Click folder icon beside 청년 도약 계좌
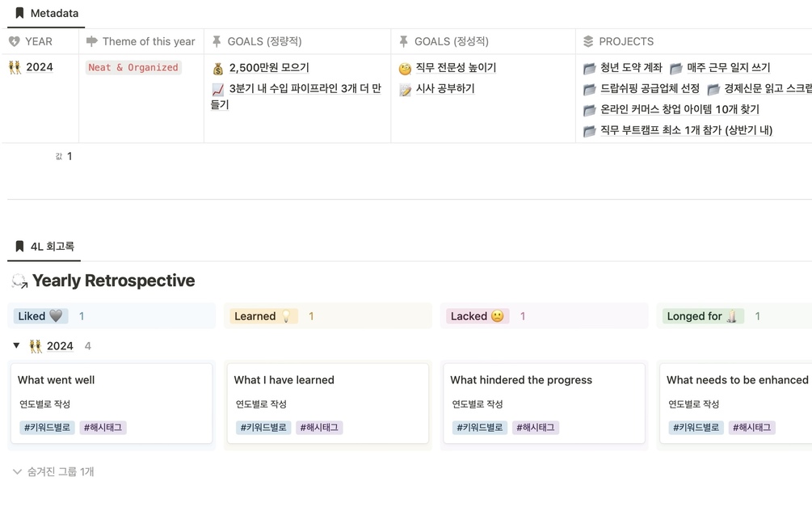 pos(590,68)
